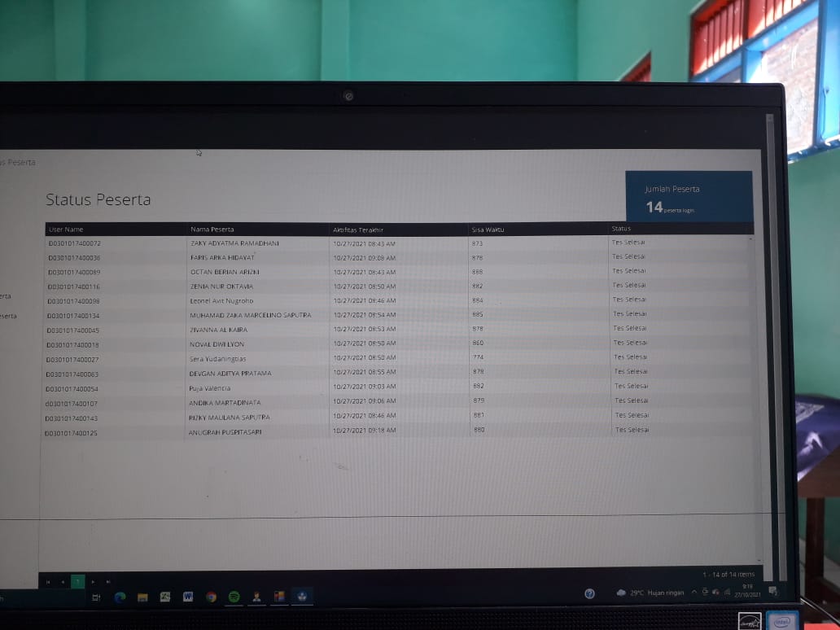Sort by the Nama Peserta column header

point(212,230)
